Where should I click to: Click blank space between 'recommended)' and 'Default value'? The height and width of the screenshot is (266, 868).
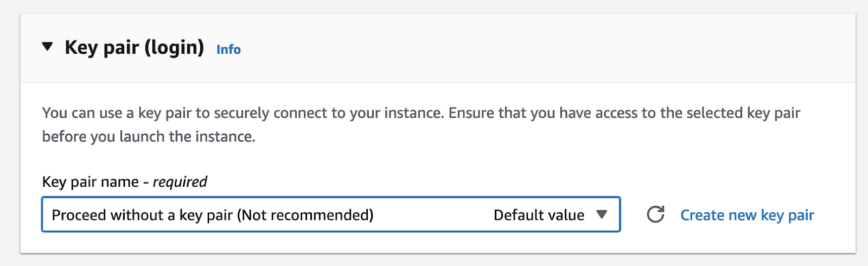(x=434, y=216)
